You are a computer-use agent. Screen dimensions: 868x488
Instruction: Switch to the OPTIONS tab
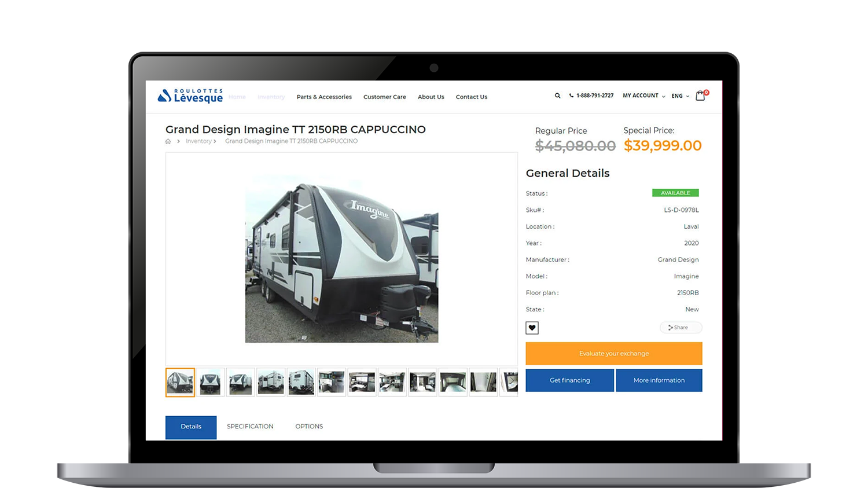(309, 427)
